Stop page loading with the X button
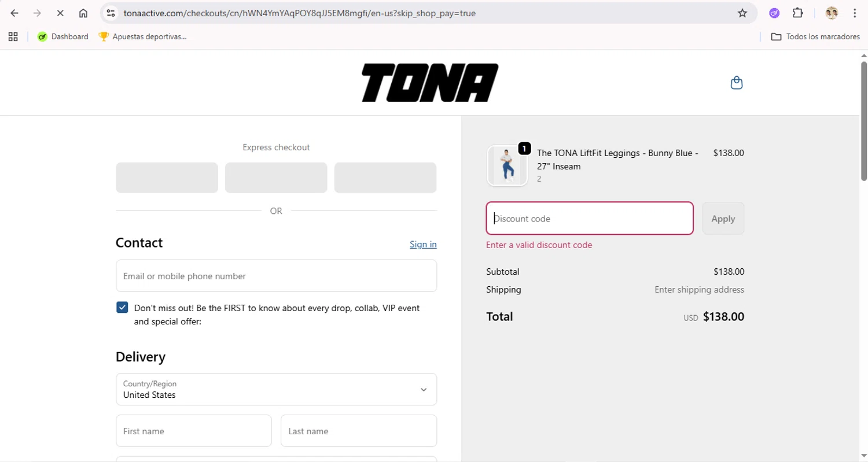Viewport: 868px width, 462px height. click(60, 13)
